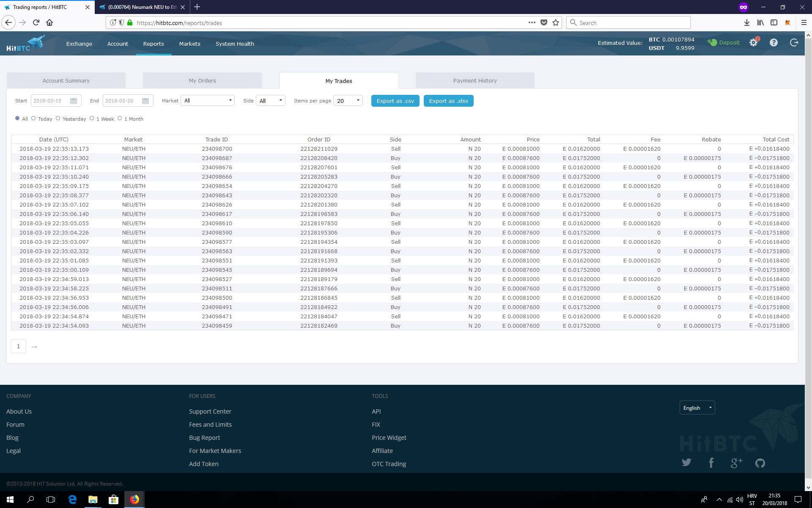
Task: Toggle Firefox sidebar view
Action: [x=774, y=22]
